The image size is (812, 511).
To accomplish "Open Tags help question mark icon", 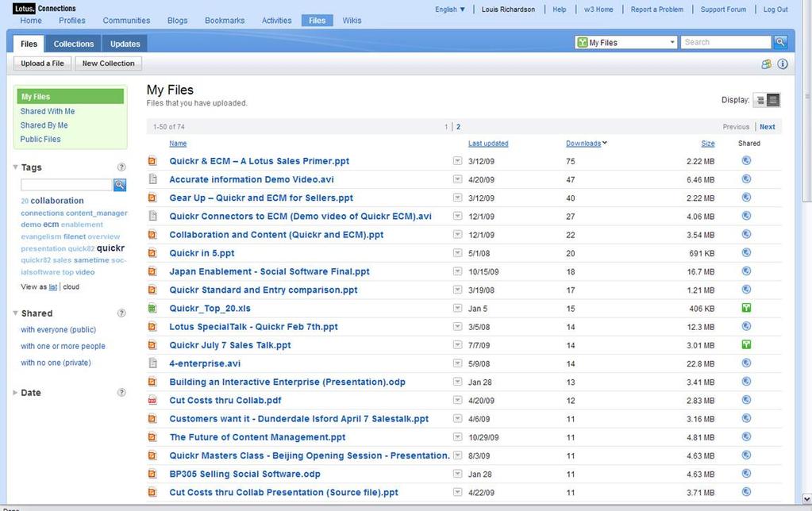I will coord(121,167).
